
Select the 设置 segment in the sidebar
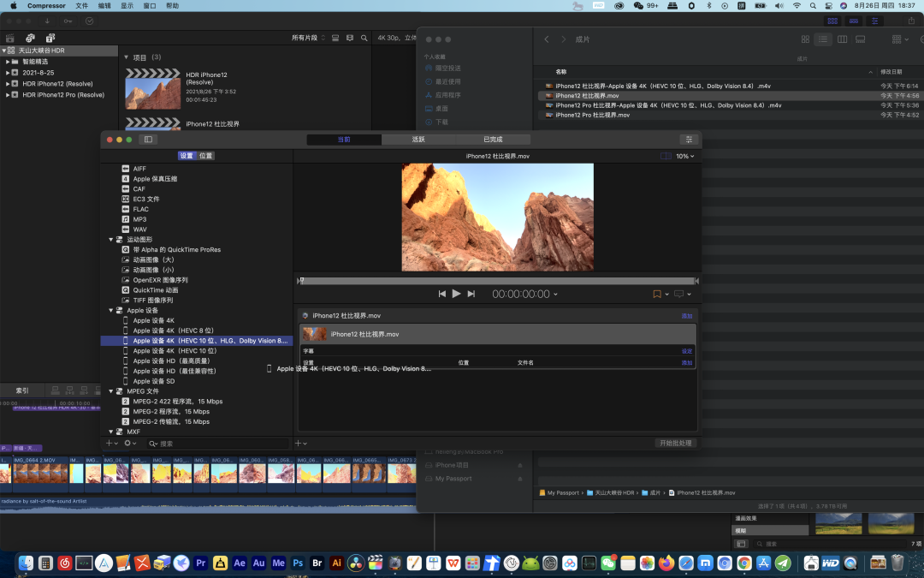(187, 156)
